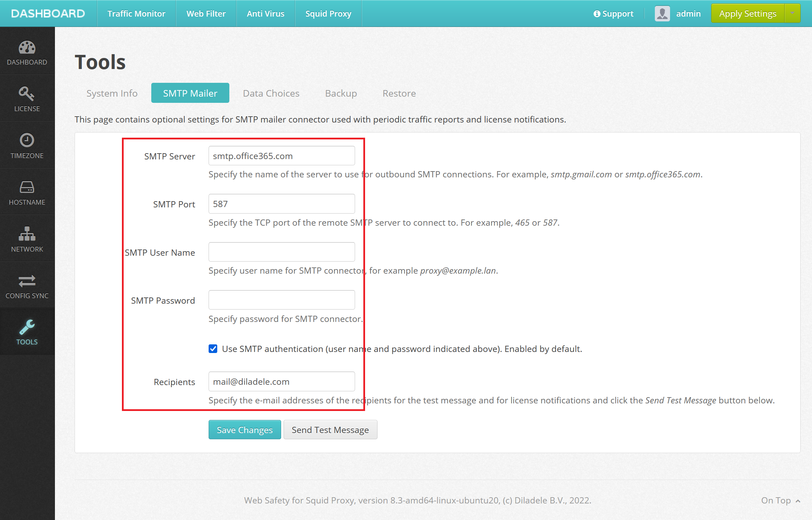Select the System Info tab
The width and height of the screenshot is (812, 520).
[112, 92]
